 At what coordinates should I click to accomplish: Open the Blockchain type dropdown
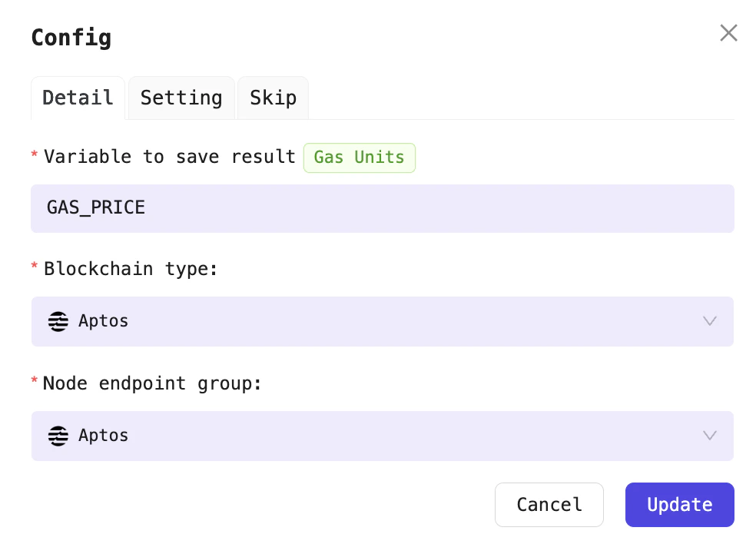tap(382, 321)
